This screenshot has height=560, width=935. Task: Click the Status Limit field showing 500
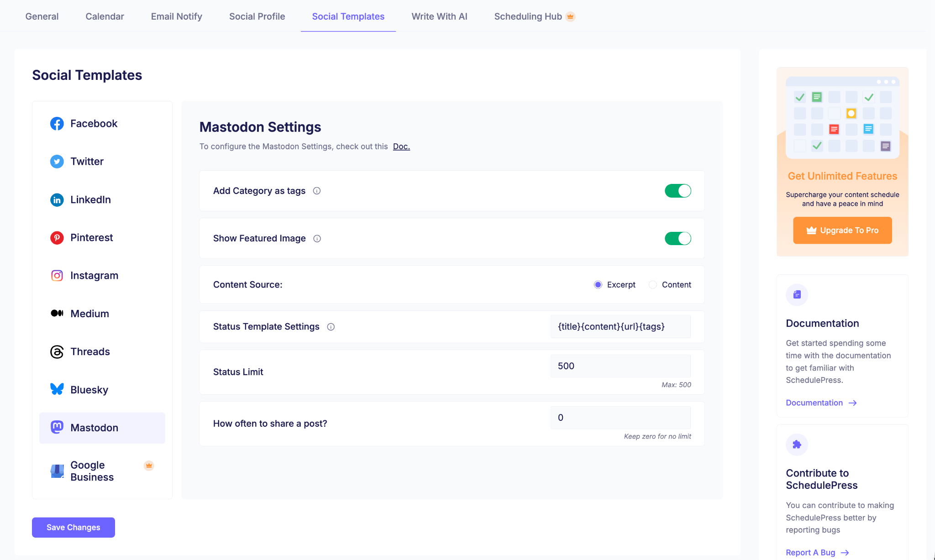pos(621,366)
